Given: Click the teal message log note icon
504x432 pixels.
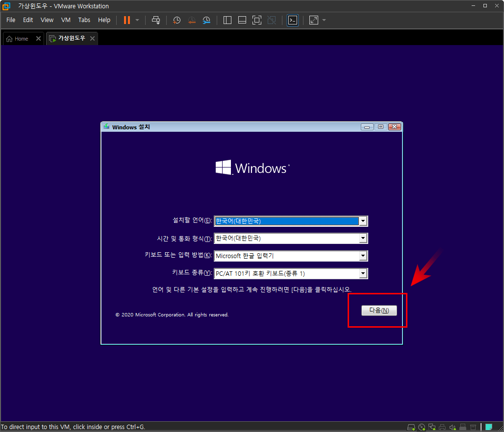Looking at the screenshot, I should pyautogui.click(x=489, y=427).
